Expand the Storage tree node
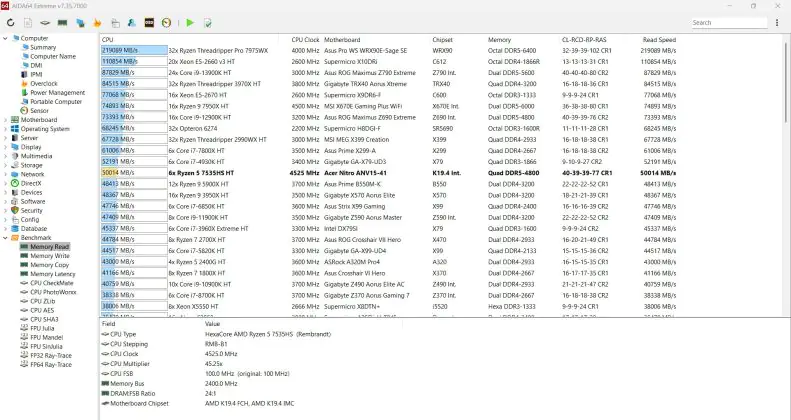The image size is (791, 420). (5, 165)
